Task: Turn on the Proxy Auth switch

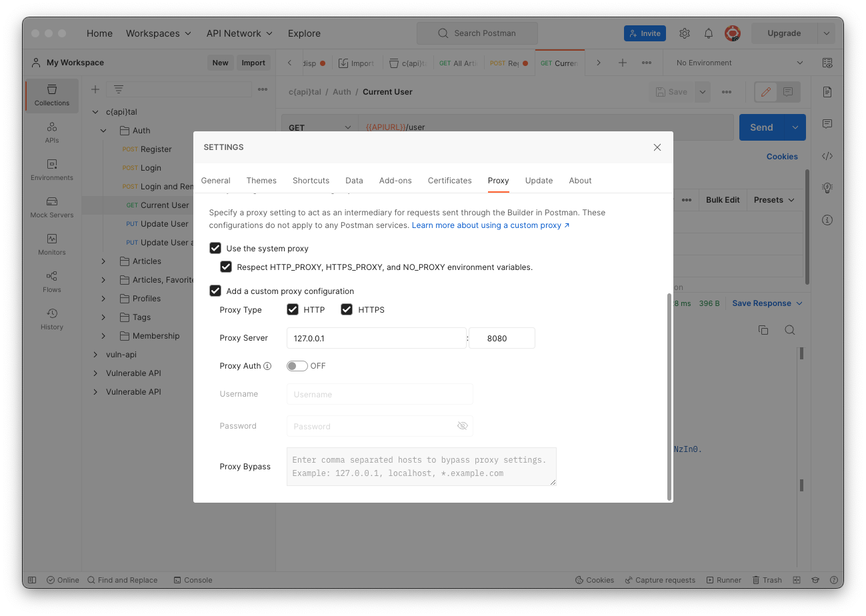Action: pos(297,366)
